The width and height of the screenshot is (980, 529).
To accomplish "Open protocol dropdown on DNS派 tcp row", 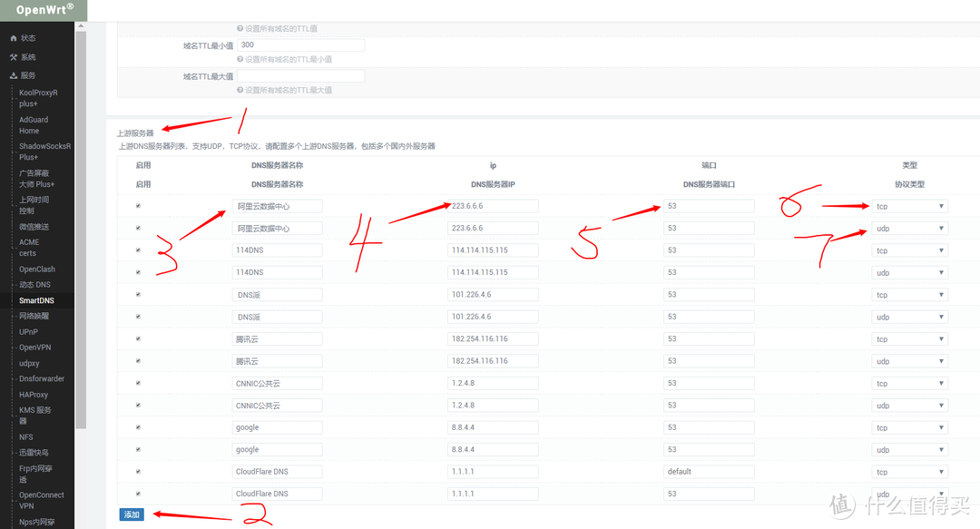I will coord(910,295).
